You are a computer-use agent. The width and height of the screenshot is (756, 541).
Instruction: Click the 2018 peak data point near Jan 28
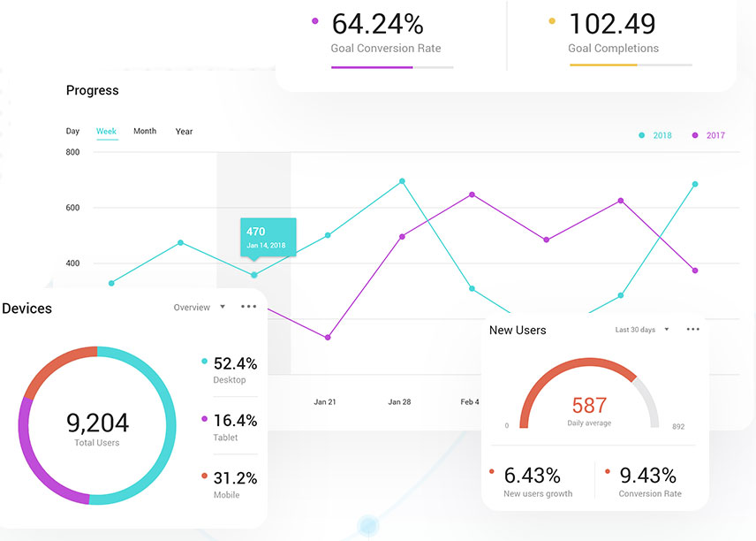(402, 181)
